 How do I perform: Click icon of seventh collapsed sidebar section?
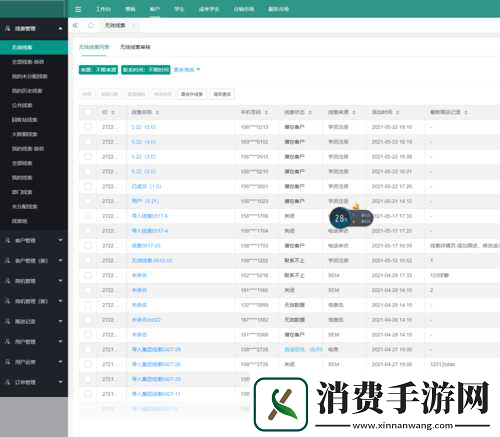[x=7, y=362]
